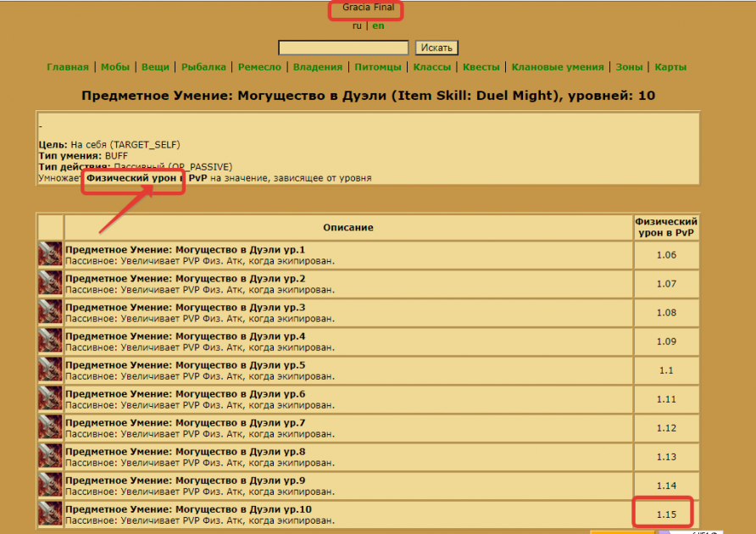This screenshot has height=534, width=756.
Task: Click the skill icon for level 1 row
Action: click(x=50, y=255)
